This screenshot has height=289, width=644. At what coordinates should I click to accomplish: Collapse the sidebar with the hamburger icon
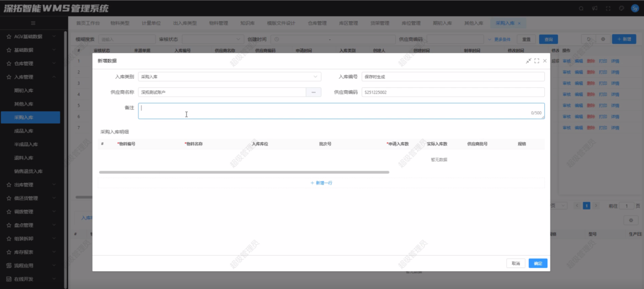coord(33,23)
